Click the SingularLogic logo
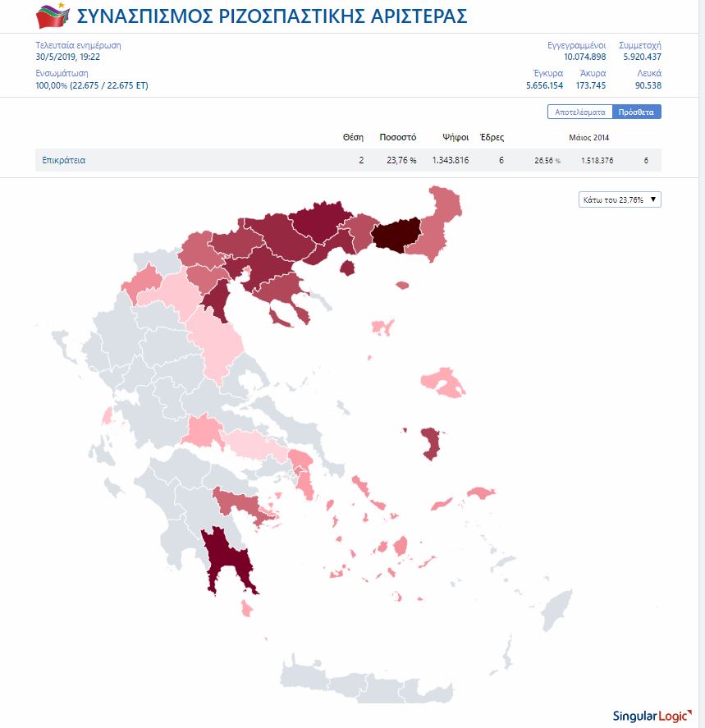The image size is (705, 728). point(652,715)
